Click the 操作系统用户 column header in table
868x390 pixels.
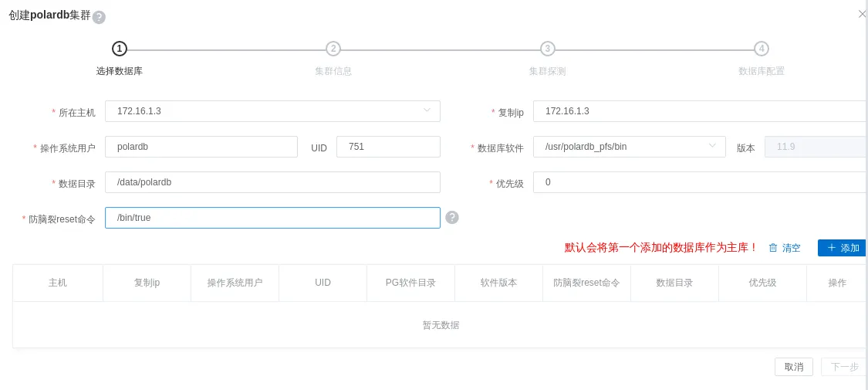235,283
